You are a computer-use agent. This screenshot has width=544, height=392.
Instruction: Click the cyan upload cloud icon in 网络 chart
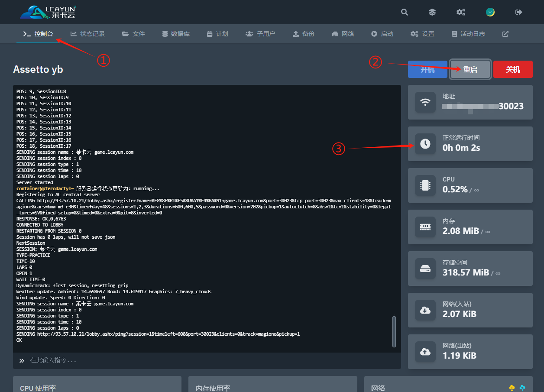point(522,388)
